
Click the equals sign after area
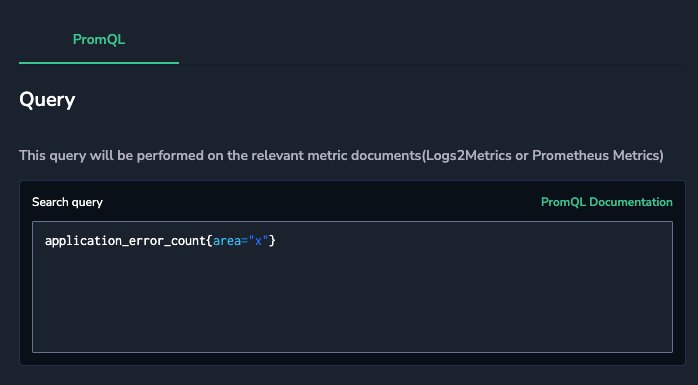pyautogui.click(x=244, y=241)
